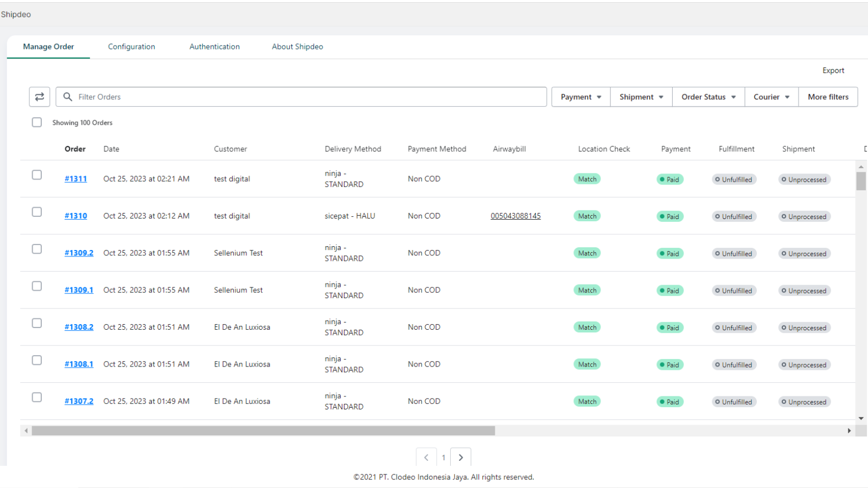Click the previous page arrow

(x=426, y=457)
